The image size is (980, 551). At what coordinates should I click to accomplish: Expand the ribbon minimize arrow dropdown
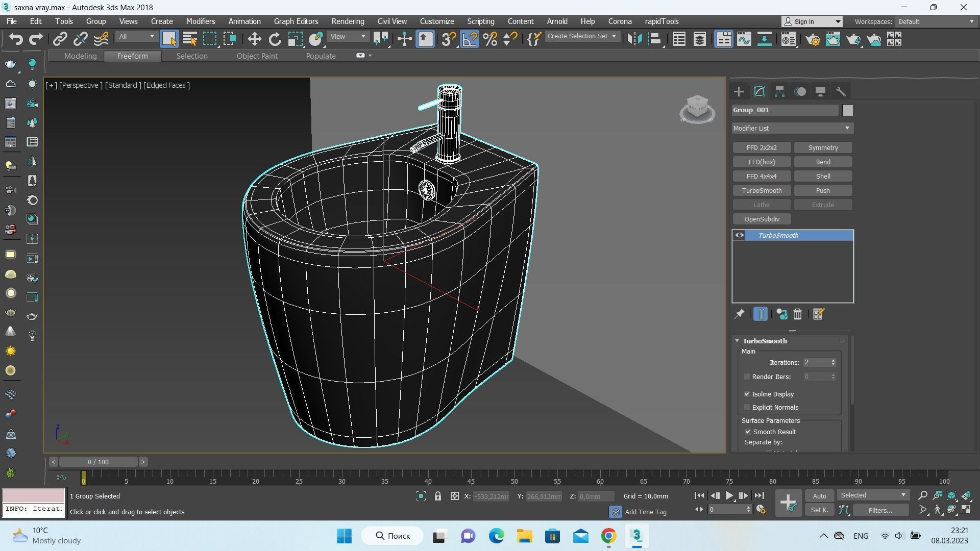(370, 56)
